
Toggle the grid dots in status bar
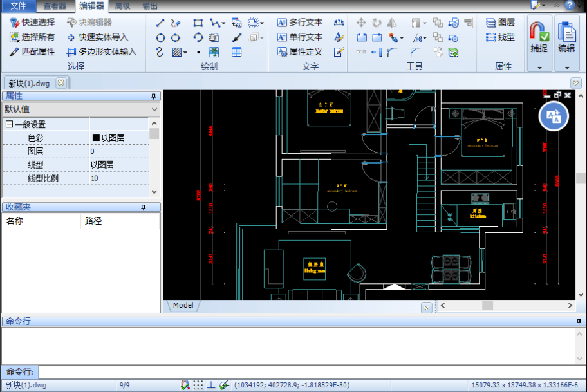(x=198, y=385)
